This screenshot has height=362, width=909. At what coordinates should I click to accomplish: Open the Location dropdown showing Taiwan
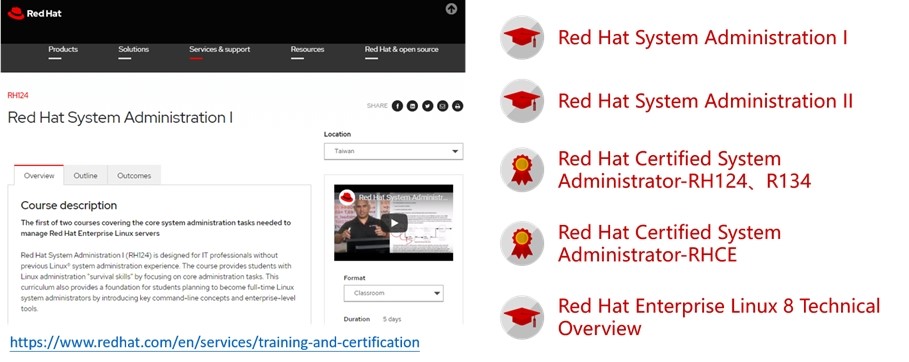tap(394, 151)
